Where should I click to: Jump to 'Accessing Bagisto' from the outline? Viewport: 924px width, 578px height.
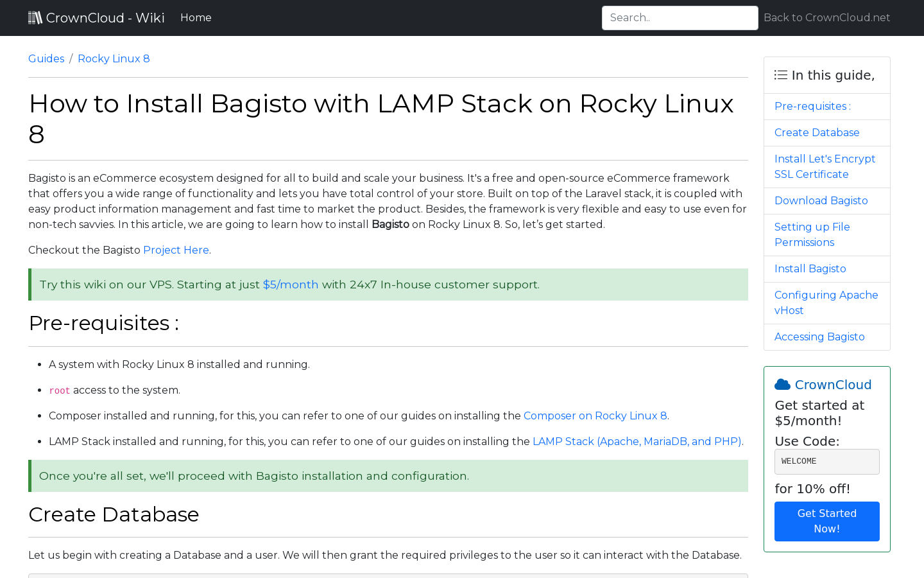coord(819,337)
